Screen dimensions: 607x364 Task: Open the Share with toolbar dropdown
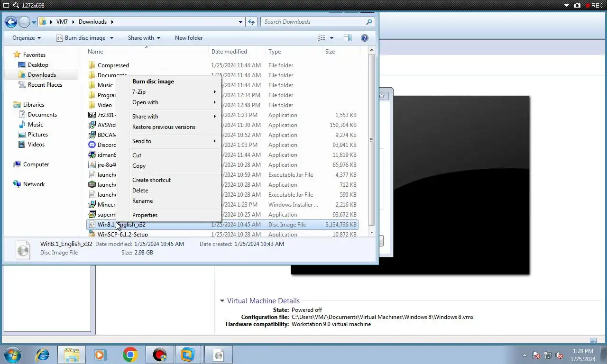(x=144, y=38)
